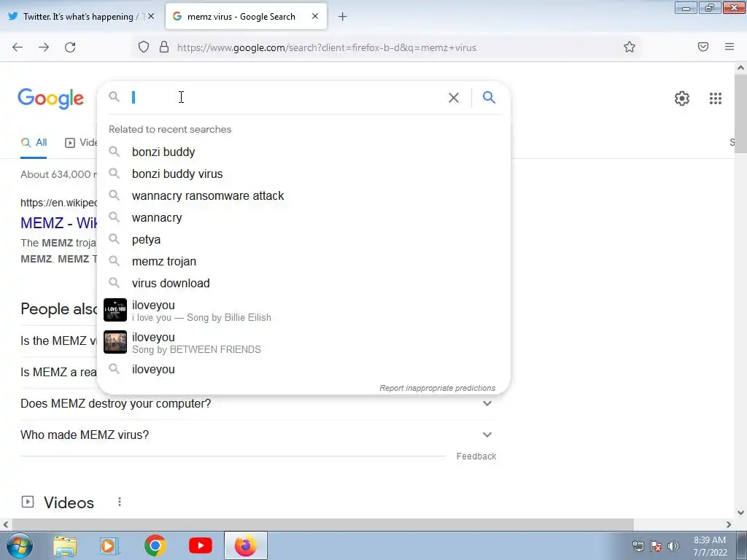Open the tracking protection shield icon
Screen dimensions: 747x560
144,47
